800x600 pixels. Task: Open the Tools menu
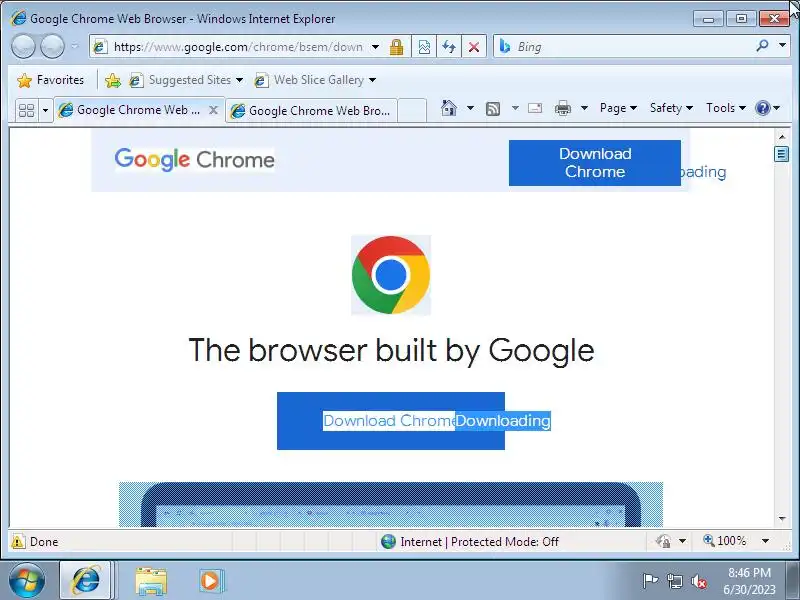click(726, 108)
